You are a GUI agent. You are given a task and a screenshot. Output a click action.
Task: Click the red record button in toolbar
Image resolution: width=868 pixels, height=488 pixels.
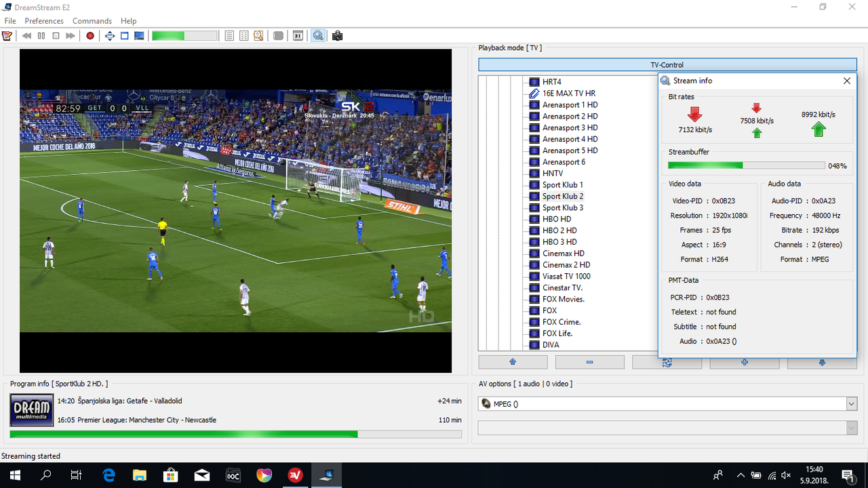pyautogui.click(x=90, y=36)
